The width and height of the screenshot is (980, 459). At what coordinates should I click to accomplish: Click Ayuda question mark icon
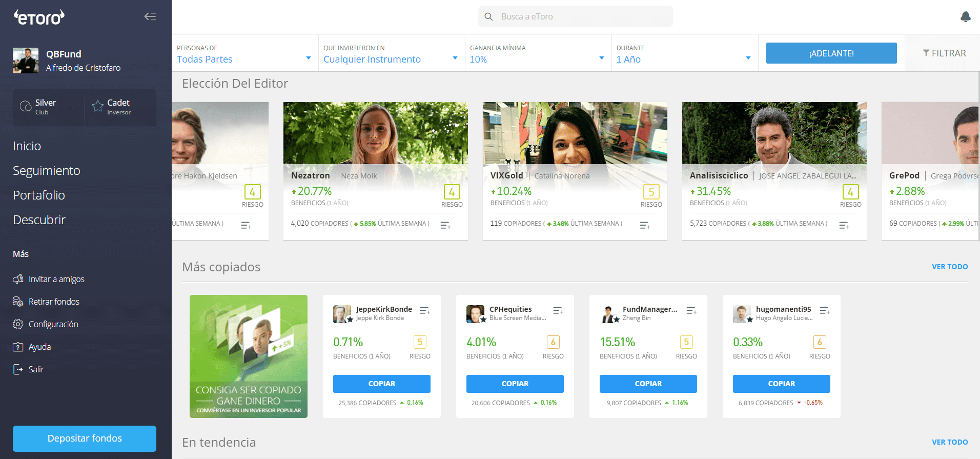tap(18, 347)
